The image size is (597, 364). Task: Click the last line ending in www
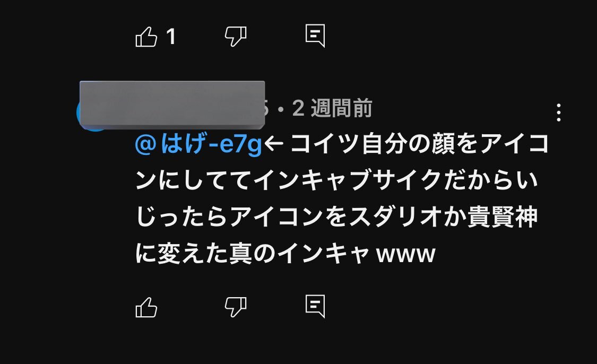pos(285,254)
